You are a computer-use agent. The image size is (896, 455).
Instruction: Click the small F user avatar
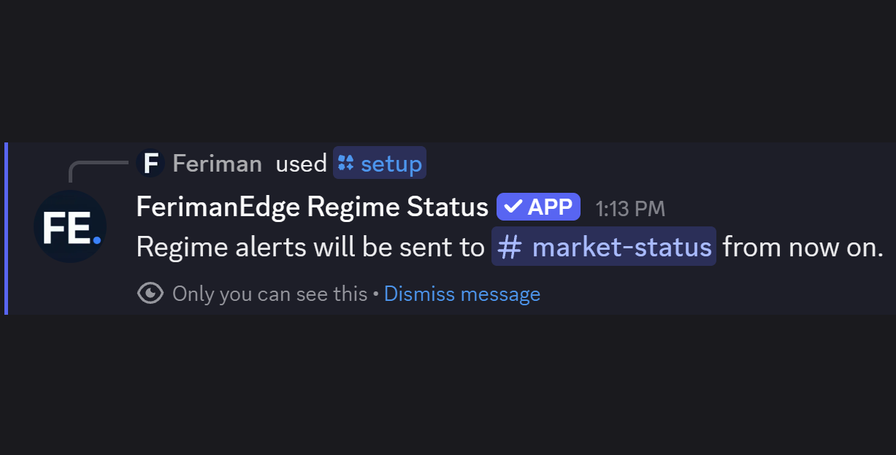tap(150, 163)
